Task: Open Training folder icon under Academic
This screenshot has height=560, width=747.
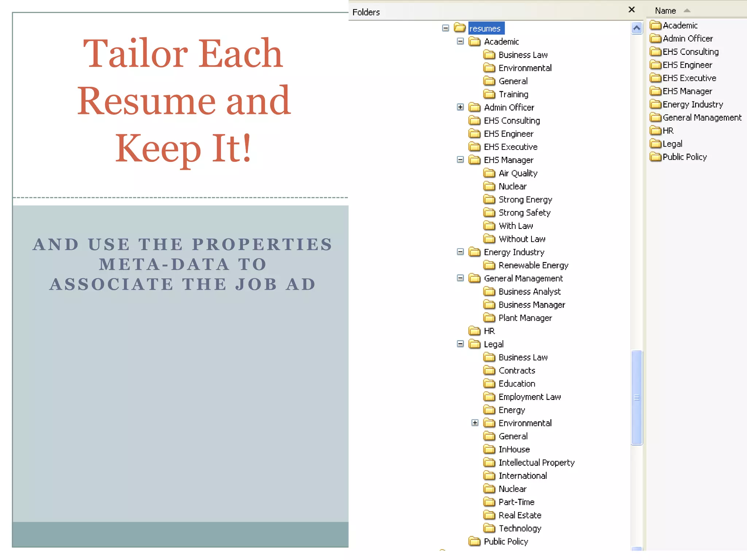Action: coord(489,94)
